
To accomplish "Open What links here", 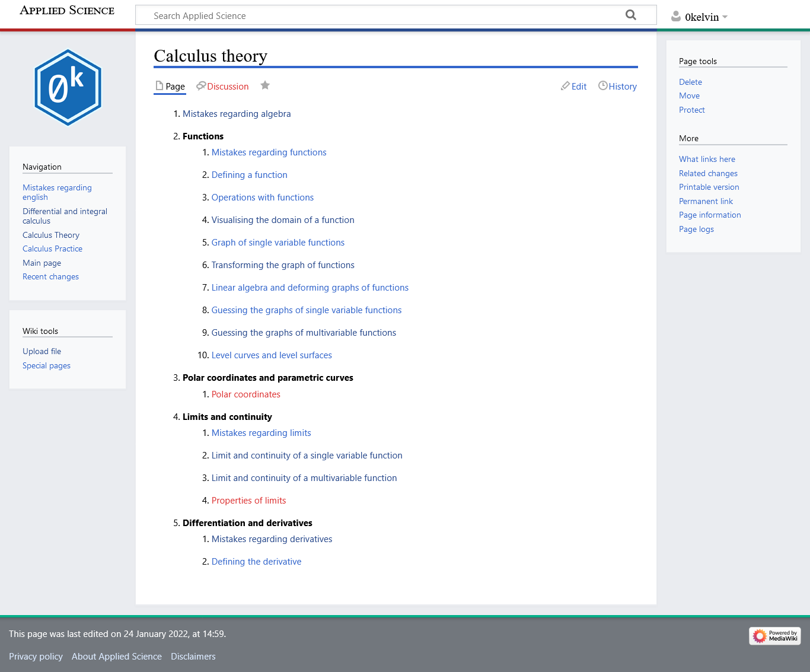I will [x=707, y=160].
